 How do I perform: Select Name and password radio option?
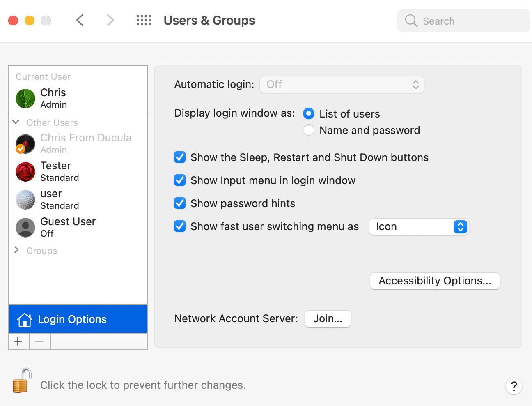click(309, 130)
